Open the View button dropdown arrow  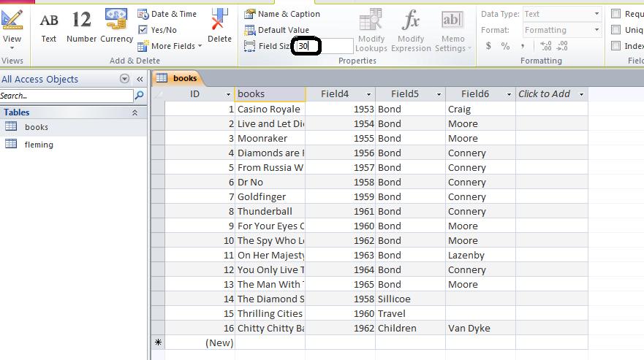click(x=12, y=48)
